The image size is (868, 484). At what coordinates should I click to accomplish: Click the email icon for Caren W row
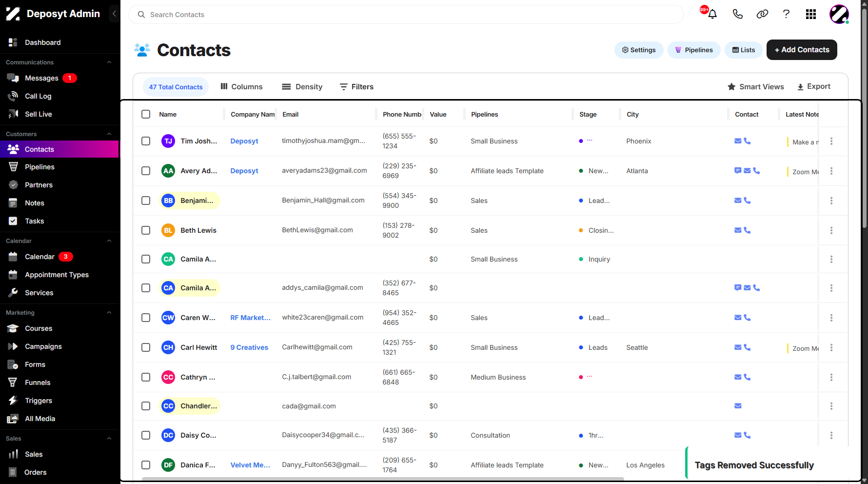(x=738, y=318)
